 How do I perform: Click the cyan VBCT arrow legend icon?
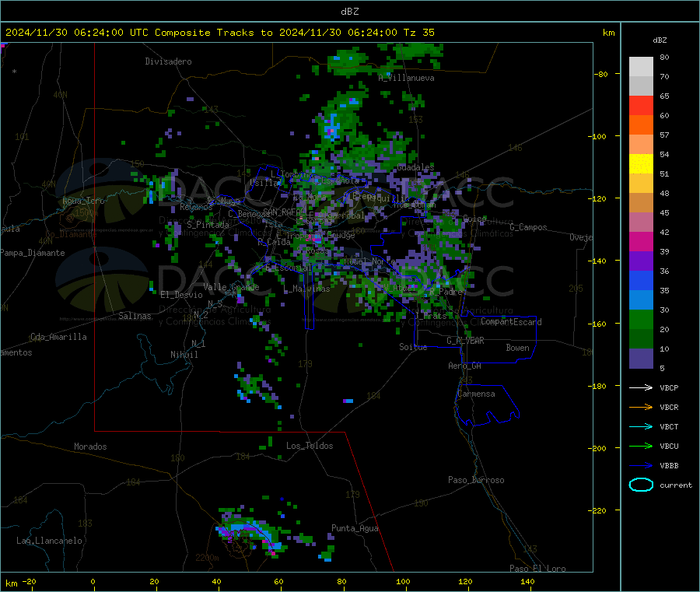641,427
